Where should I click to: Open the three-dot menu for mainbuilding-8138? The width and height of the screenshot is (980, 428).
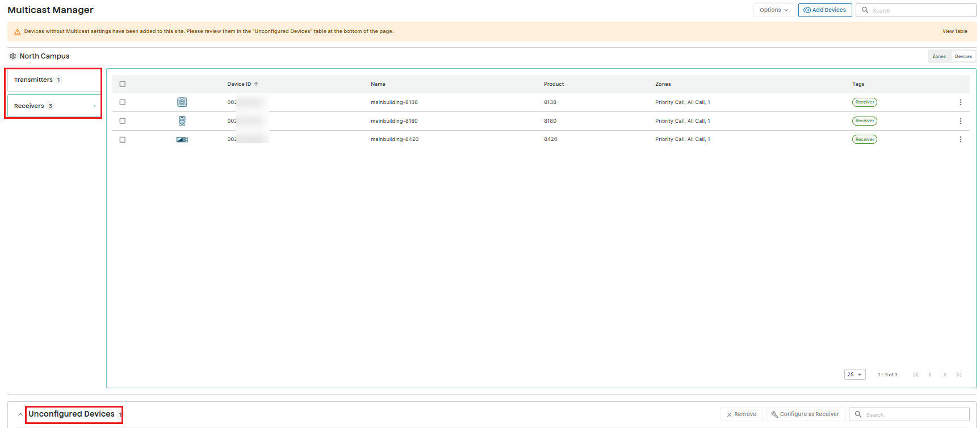(961, 102)
